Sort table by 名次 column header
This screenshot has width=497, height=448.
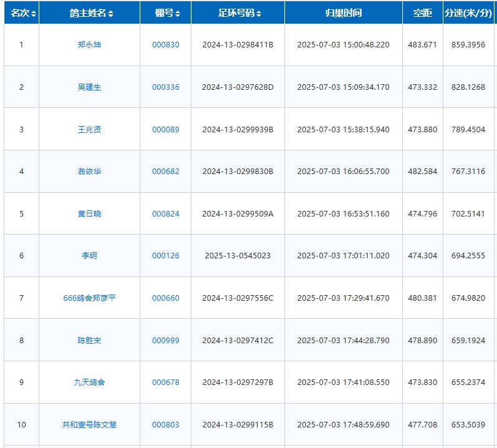point(22,13)
